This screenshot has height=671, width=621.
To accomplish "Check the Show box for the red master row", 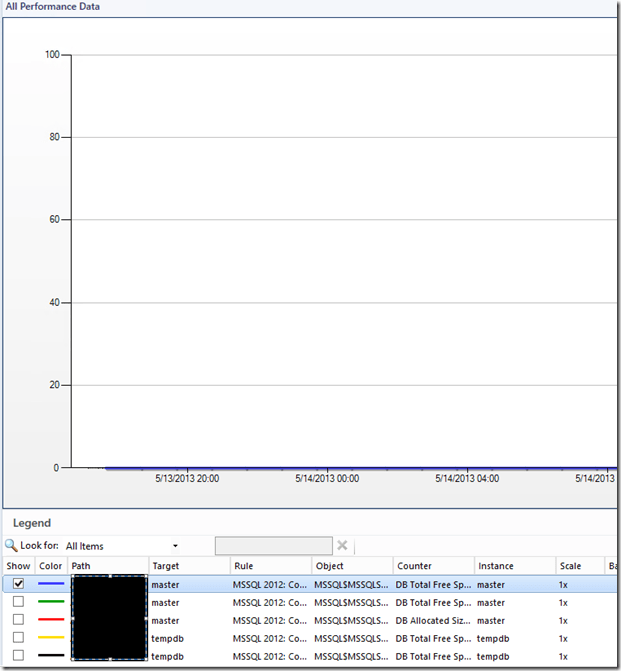I will click(18, 620).
